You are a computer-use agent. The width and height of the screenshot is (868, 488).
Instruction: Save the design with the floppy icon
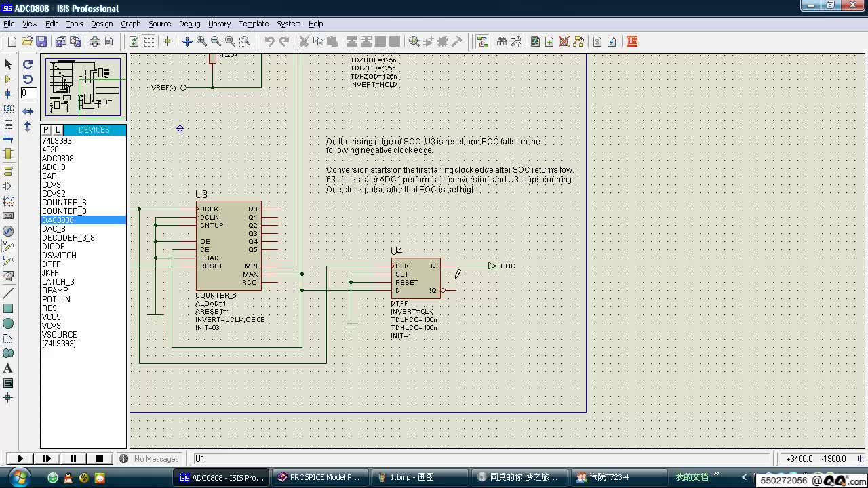click(x=41, y=41)
